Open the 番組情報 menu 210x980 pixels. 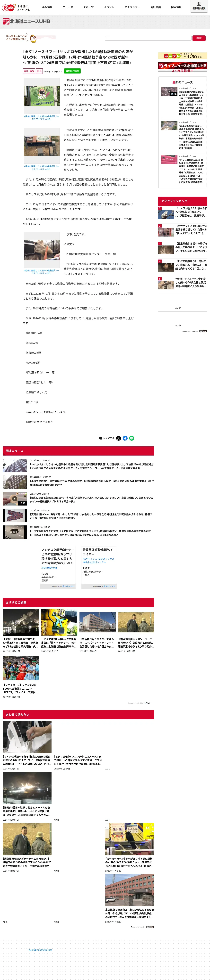(47, 7)
